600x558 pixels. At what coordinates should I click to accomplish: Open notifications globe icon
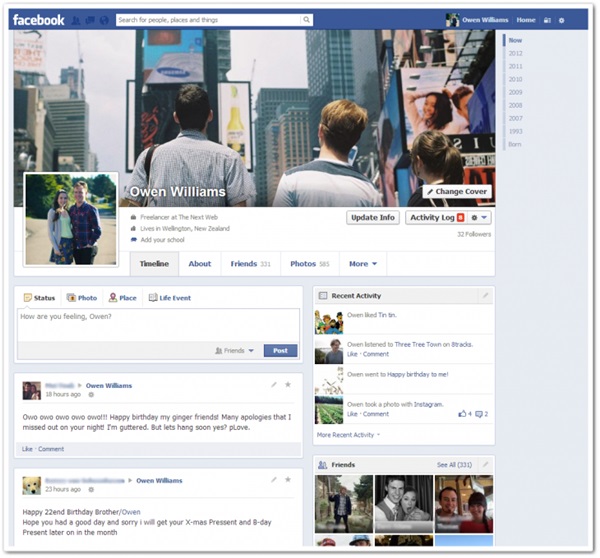pyautogui.click(x=104, y=20)
